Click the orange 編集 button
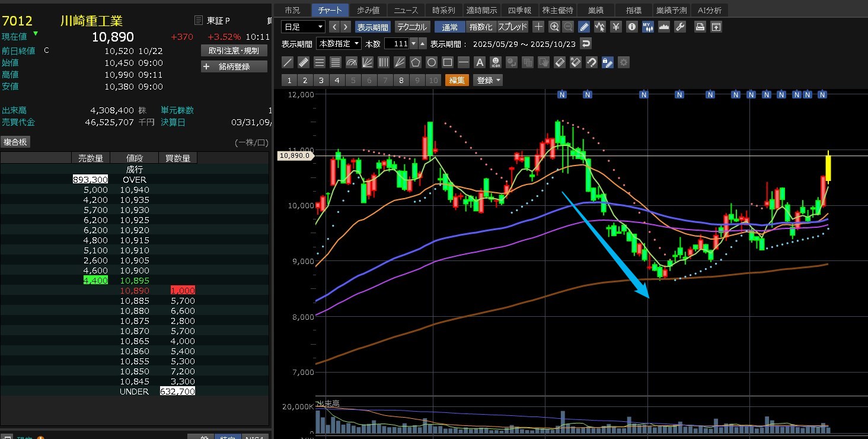The height and width of the screenshot is (439, 868). tap(457, 80)
